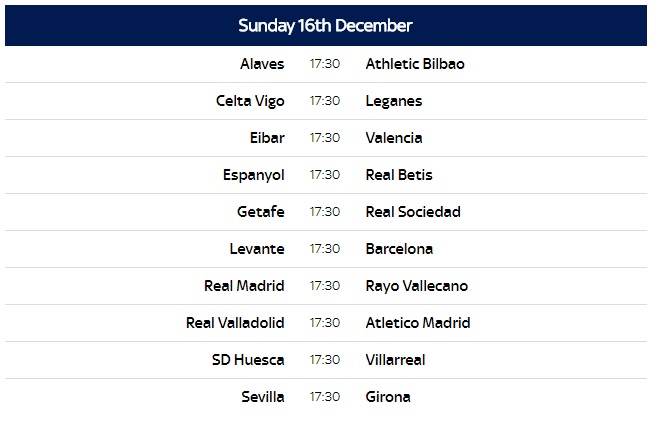Screen dimensions: 662x430
Task: Open the Real Madrid team link
Action: click(x=244, y=286)
